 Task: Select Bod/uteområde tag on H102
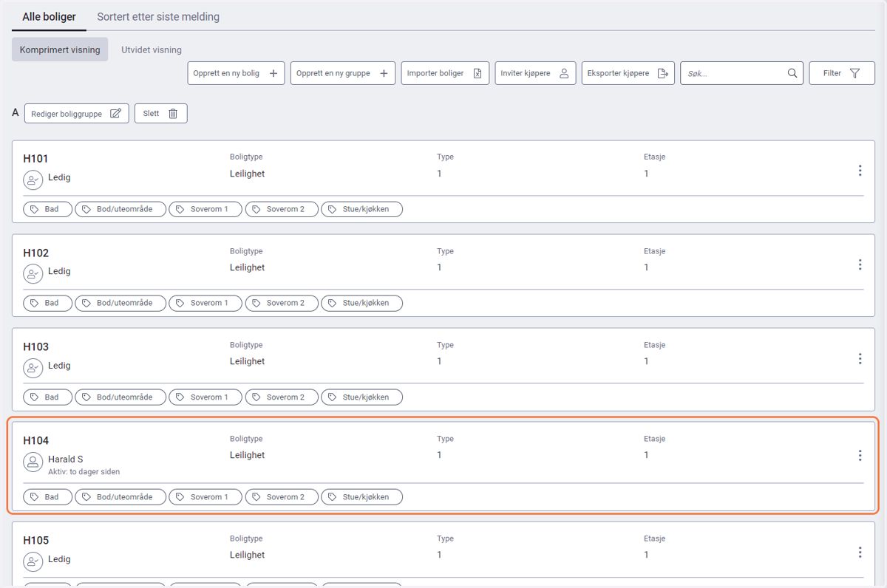coord(120,303)
